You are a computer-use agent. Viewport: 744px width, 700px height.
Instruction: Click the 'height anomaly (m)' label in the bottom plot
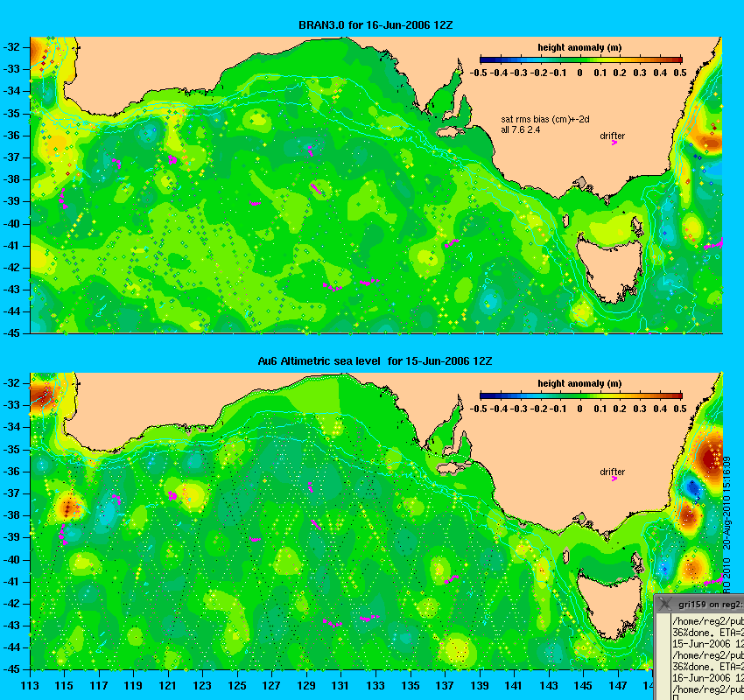[x=579, y=383]
